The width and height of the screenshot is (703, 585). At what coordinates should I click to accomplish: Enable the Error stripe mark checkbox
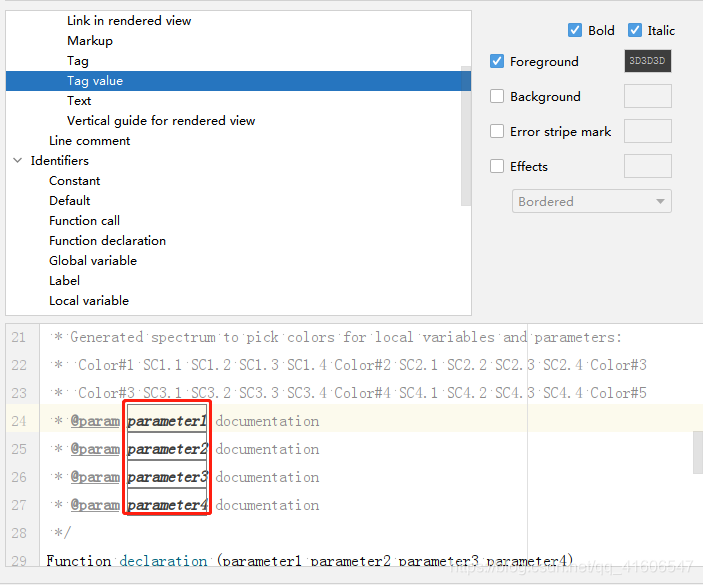click(x=497, y=131)
